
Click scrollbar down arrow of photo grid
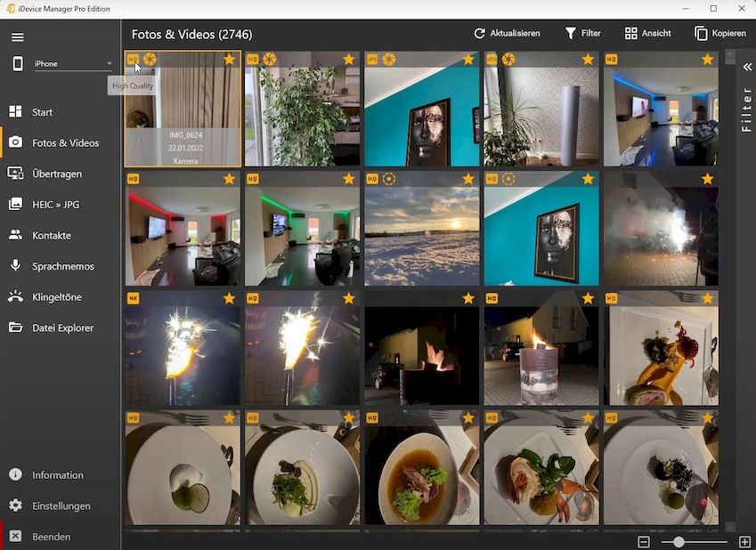[730, 527]
